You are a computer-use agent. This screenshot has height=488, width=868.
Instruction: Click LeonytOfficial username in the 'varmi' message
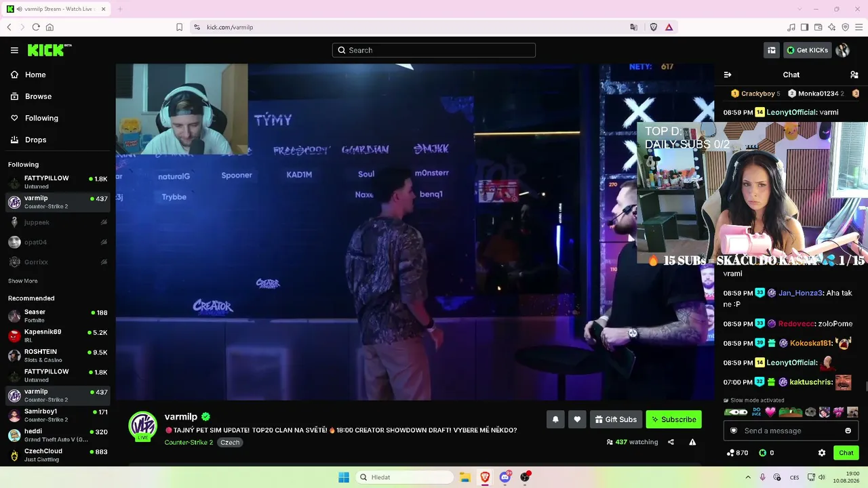[791, 113]
